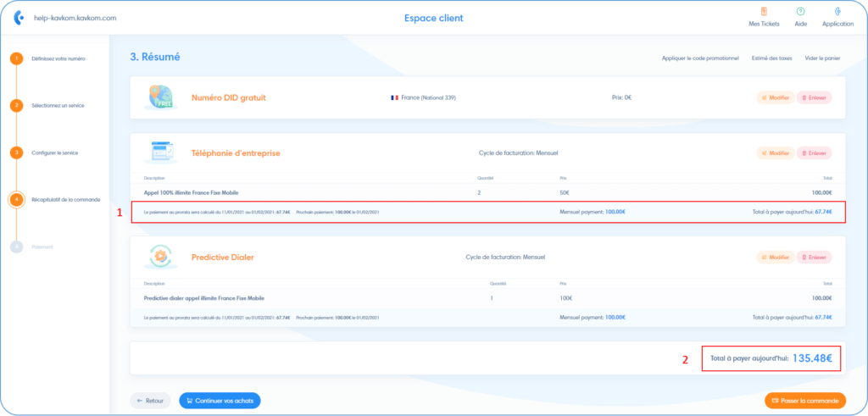Open Estimé des taxes link
Image resolution: width=868 pixels, height=416 pixels.
coord(771,58)
